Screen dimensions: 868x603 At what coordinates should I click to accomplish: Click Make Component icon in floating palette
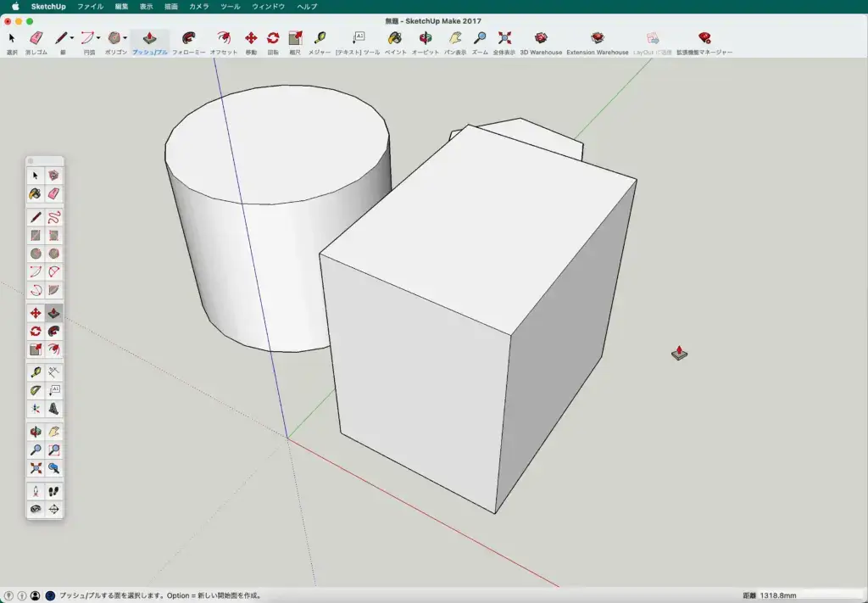[x=53, y=176]
